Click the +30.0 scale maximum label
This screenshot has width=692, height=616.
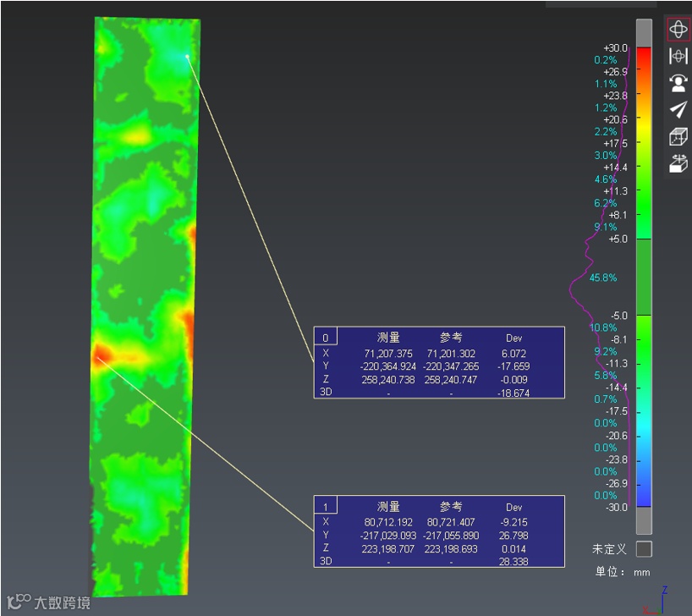coord(615,47)
